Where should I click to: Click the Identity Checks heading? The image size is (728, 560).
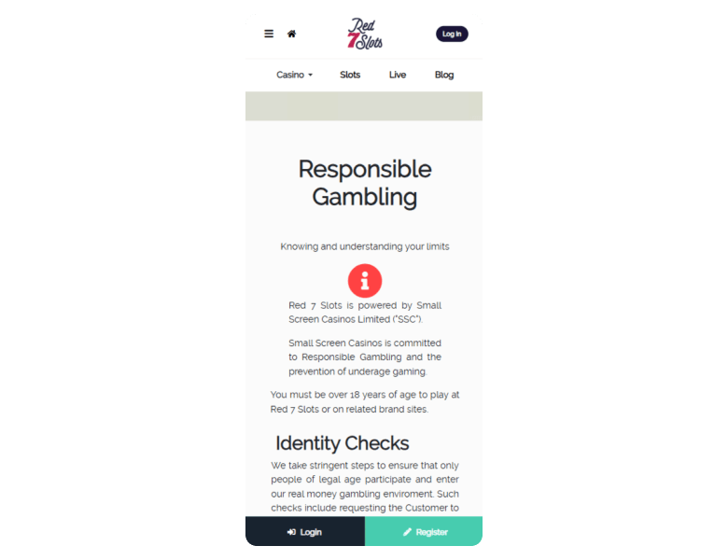(343, 443)
